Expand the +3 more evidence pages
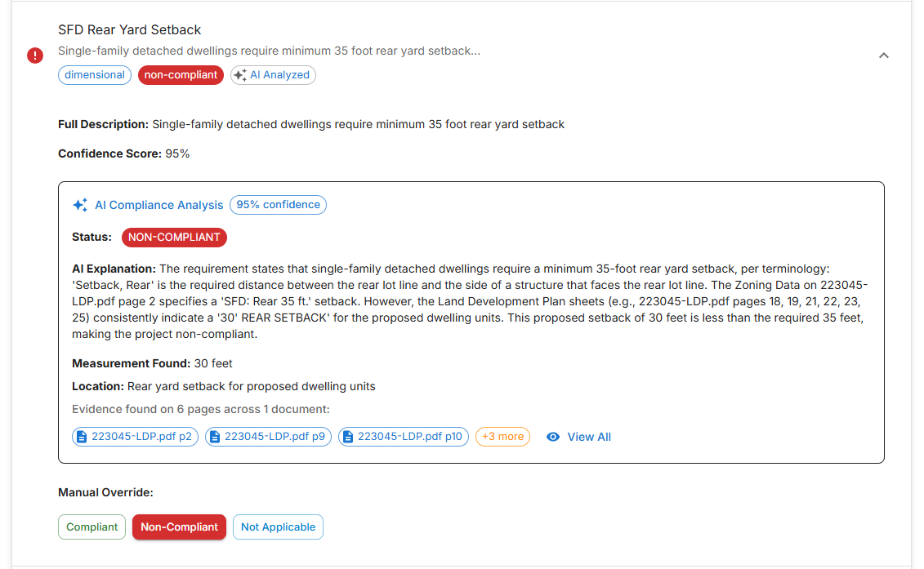The height and width of the screenshot is (569, 924). [502, 437]
